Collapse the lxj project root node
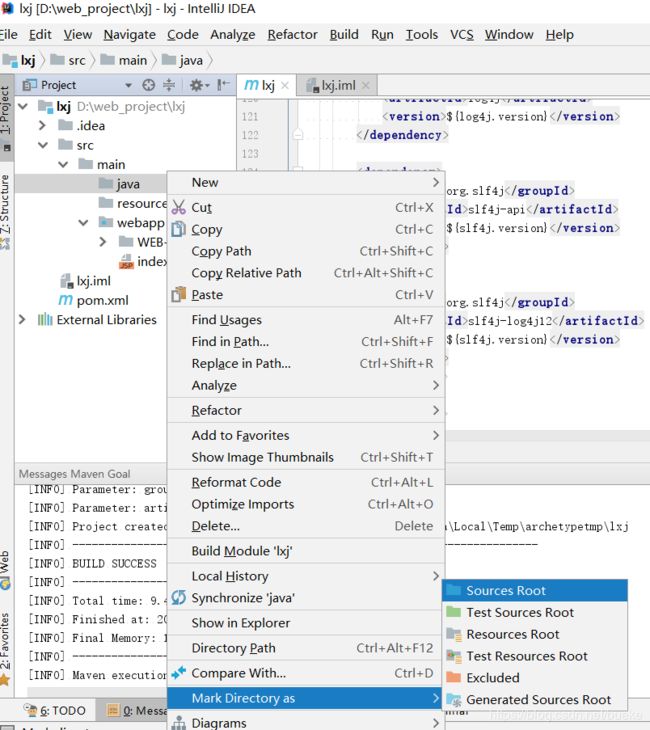The width and height of the screenshot is (650, 730). click(x=23, y=106)
